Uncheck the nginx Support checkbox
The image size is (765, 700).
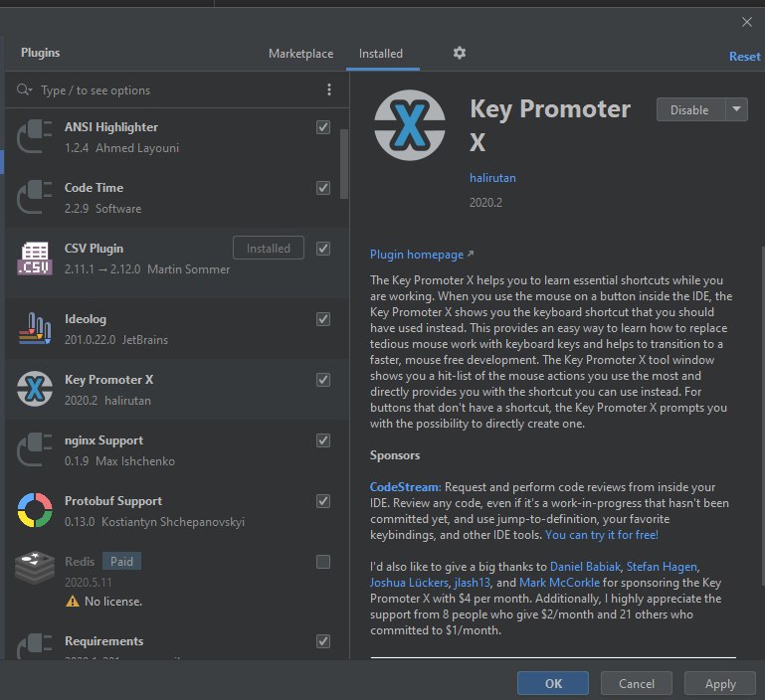tap(323, 440)
